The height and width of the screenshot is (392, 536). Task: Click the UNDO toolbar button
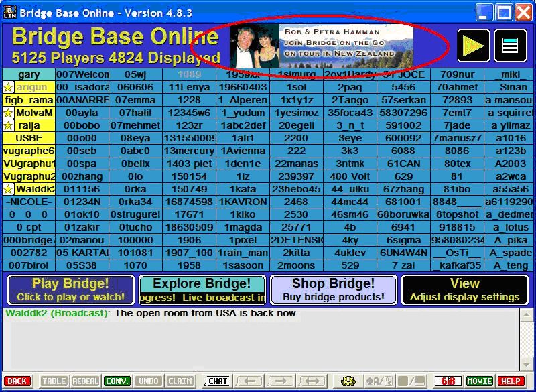click(x=148, y=381)
